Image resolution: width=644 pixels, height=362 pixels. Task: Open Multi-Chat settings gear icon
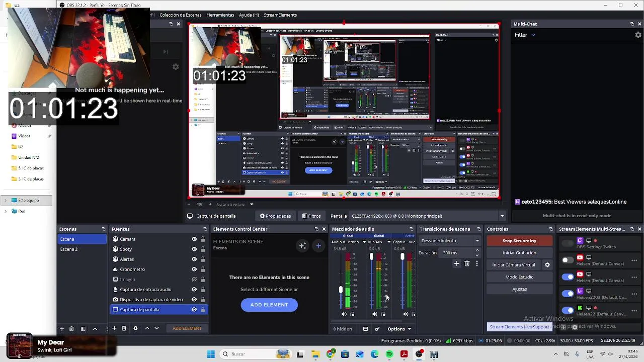638,35
